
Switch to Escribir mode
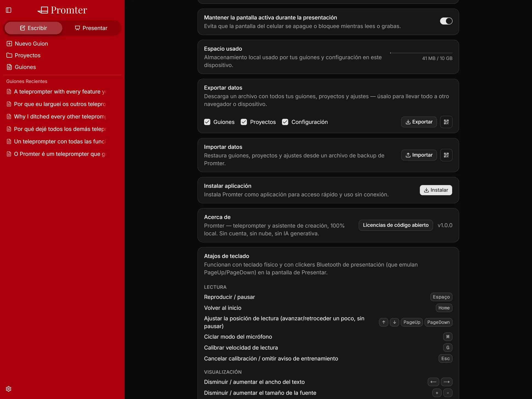tap(33, 28)
